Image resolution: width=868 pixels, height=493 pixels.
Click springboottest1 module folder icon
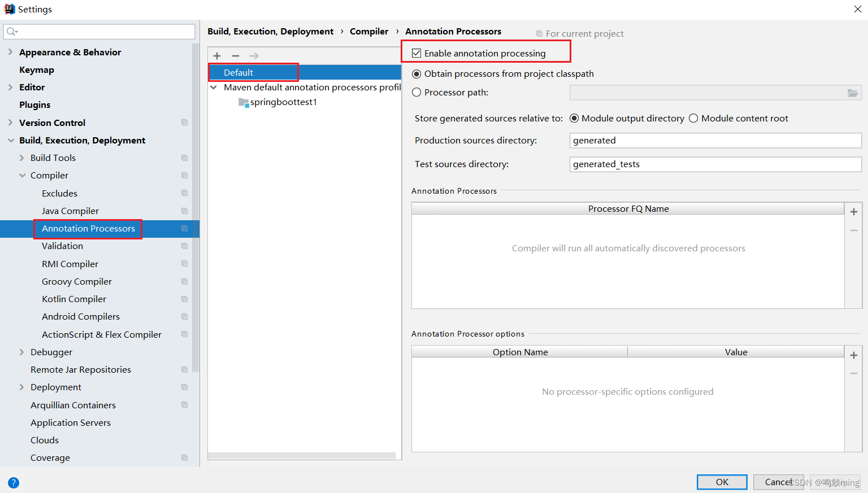(x=244, y=102)
